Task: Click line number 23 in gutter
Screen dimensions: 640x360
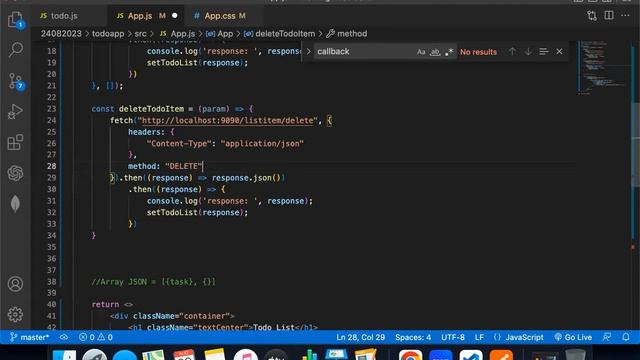Action: click(51, 109)
